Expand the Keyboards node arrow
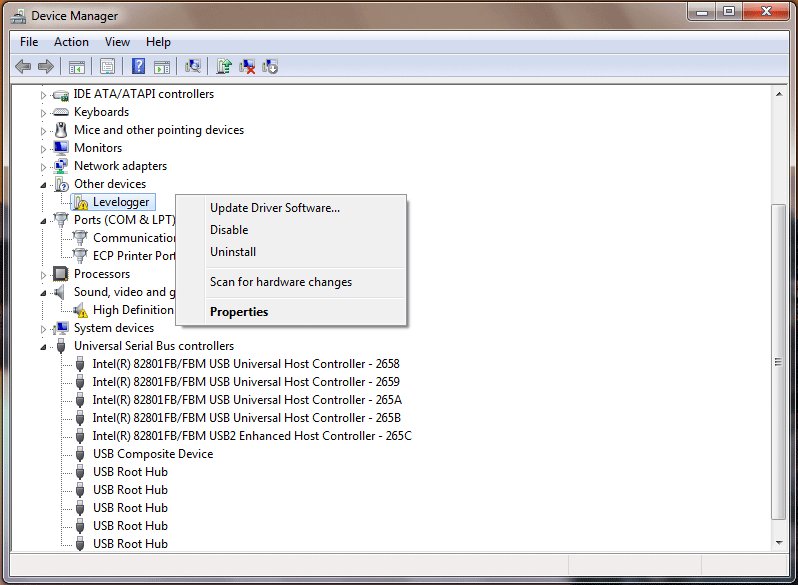The height and width of the screenshot is (585, 798). (x=43, y=113)
